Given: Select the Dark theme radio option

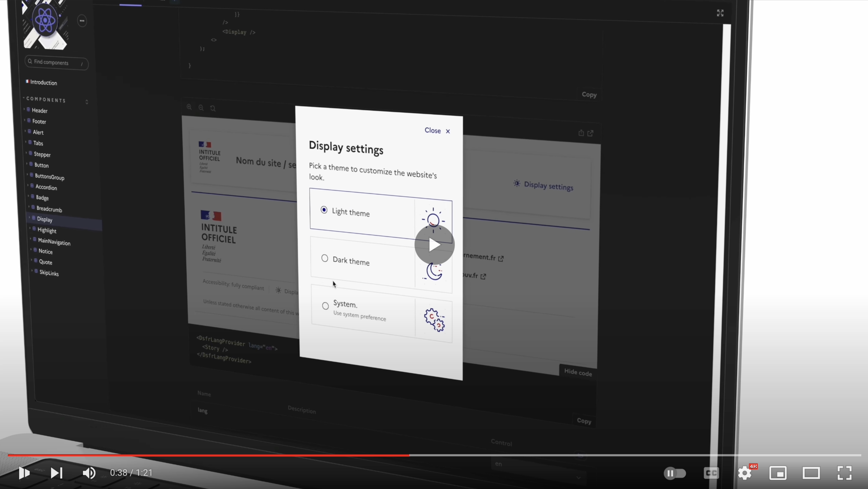Looking at the screenshot, I should click(324, 258).
